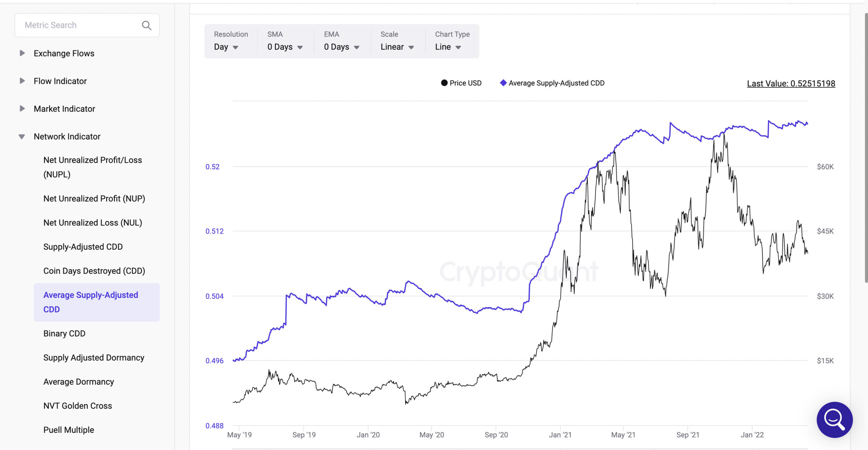This screenshot has height=450, width=868.
Task: Click the Last Value 0.52515198 link
Action: pyautogui.click(x=791, y=83)
